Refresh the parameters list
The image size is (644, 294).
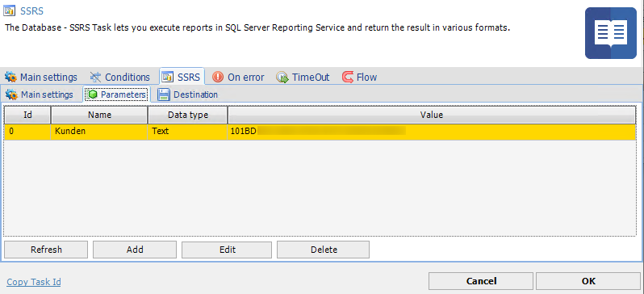[x=46, y=250]
